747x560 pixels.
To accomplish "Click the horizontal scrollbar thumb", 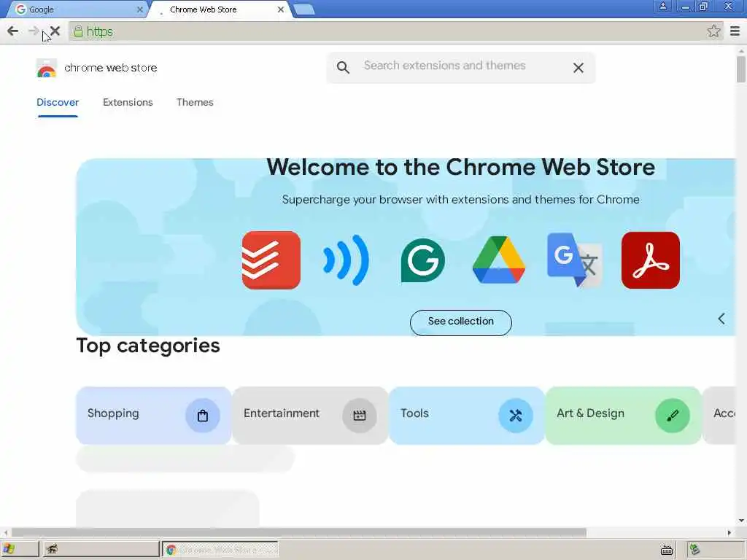I will (x=298, y=532).
